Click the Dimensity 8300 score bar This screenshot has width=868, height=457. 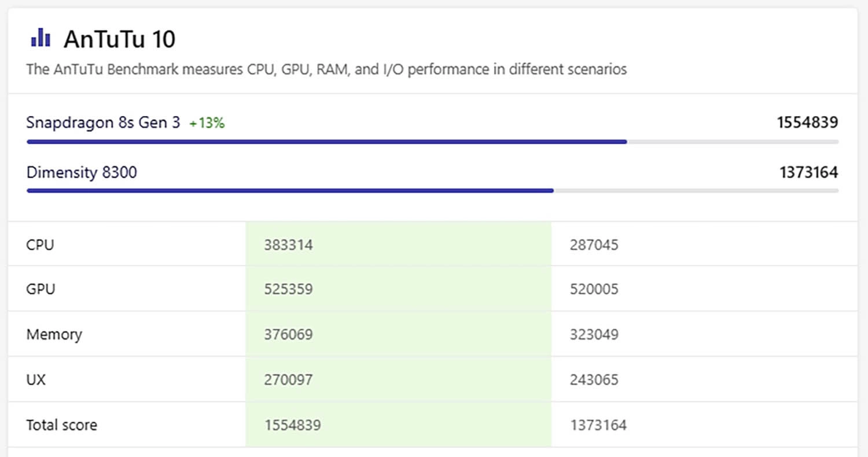pyautogui.click(x=432, y=191)
